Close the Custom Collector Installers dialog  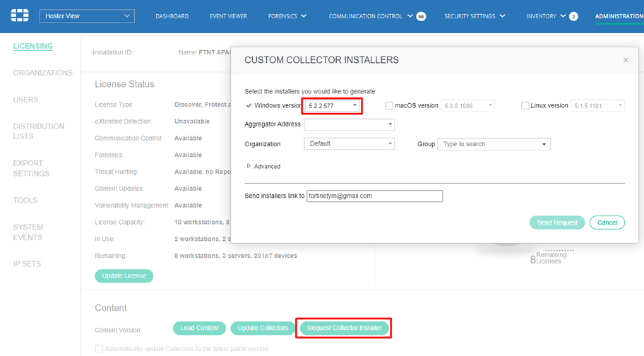tap(626, 60)
